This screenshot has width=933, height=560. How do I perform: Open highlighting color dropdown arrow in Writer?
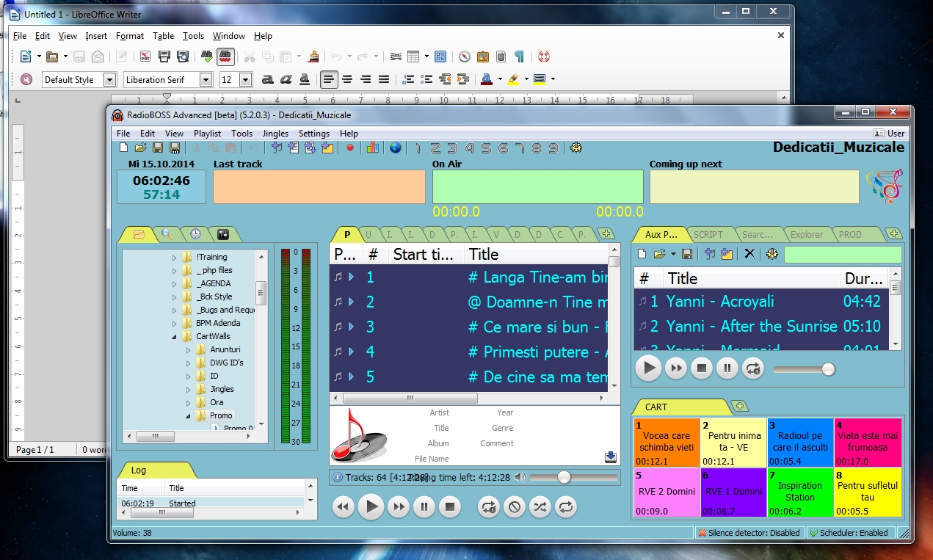point(526,79)
